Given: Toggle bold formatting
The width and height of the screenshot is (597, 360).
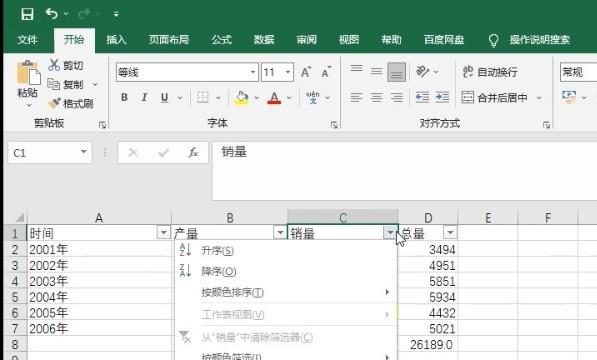Looking at the screenshot, I should (x=124, y=98).
